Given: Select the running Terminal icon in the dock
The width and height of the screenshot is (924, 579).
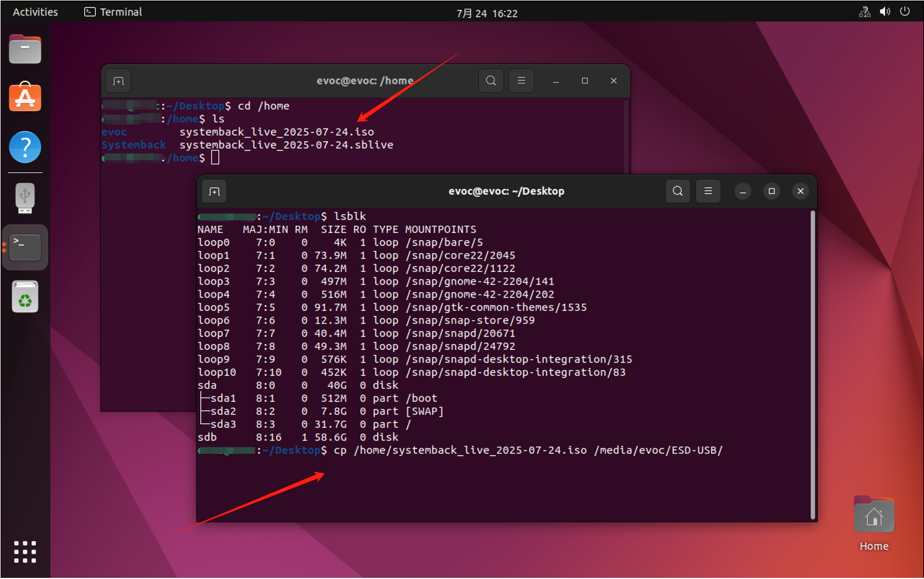Looking at the screenshot, I should pos(25,247).
